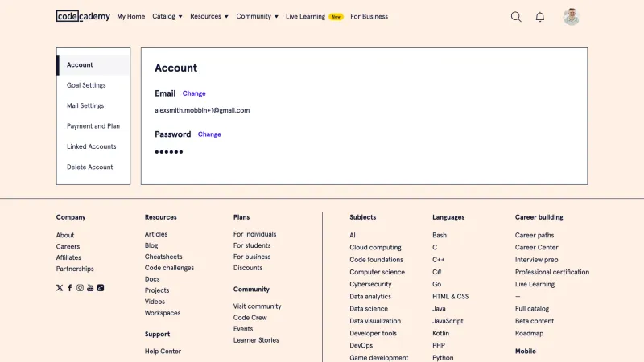Expand the Catalog dropdown
The image size is (644, 362).
[x=167, y=16]
